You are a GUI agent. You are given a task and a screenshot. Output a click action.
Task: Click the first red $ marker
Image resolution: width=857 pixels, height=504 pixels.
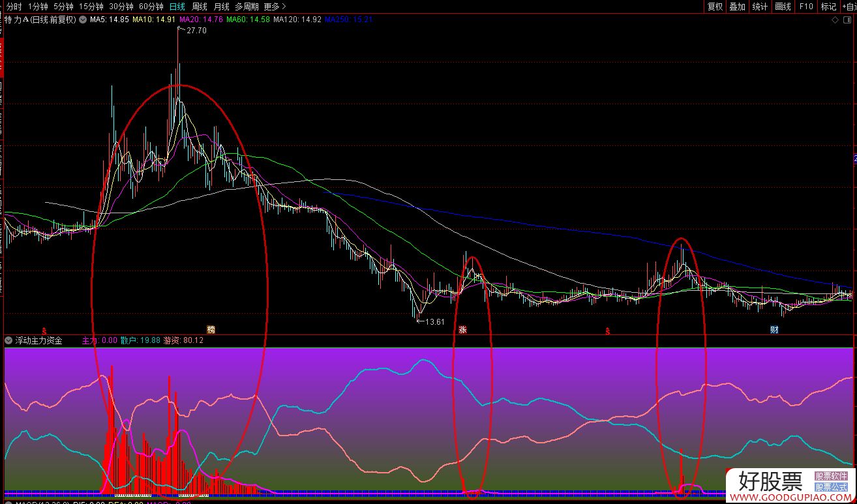point(44,331)
